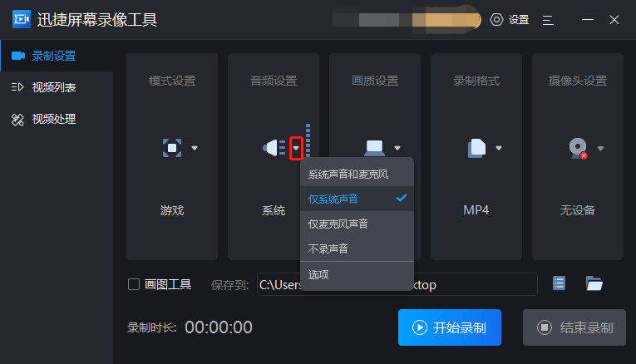Switch to 视频列表 sidebar tab

(x=54, y=87)
